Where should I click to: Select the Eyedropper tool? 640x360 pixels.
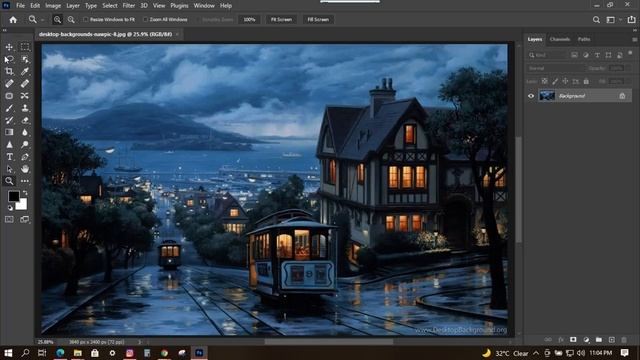(25, 71)
